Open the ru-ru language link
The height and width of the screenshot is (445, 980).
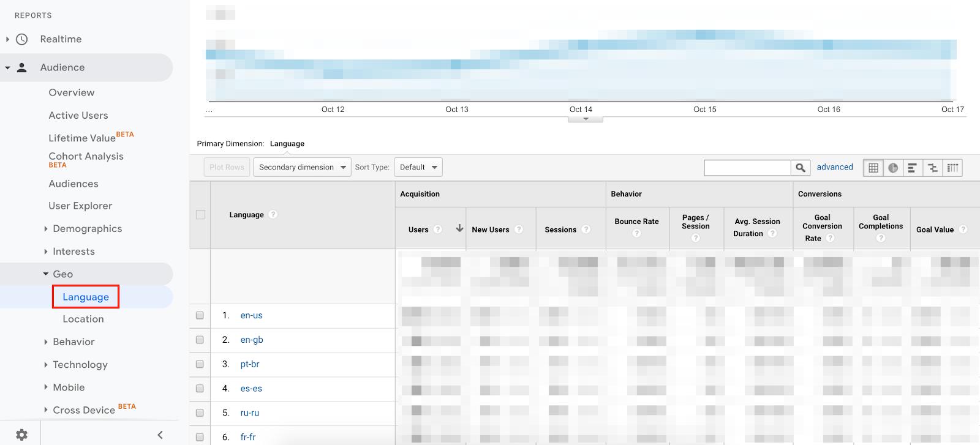click(x=250, y=413)
